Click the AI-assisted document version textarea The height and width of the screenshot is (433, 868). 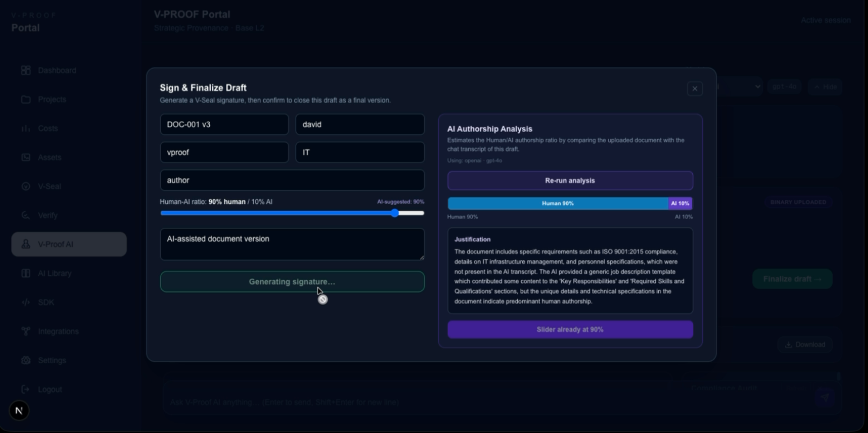(x=292, y=244)
